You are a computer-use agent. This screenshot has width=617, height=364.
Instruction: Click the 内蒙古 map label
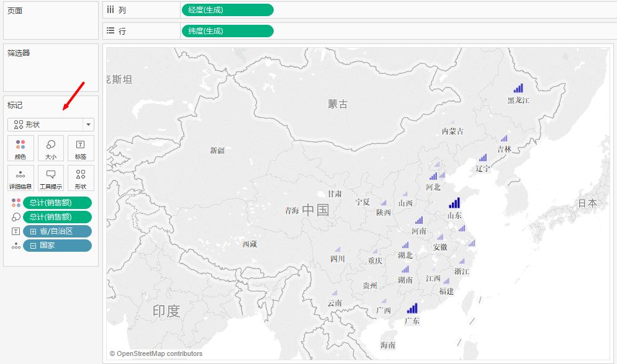click(x=453, y=131)
